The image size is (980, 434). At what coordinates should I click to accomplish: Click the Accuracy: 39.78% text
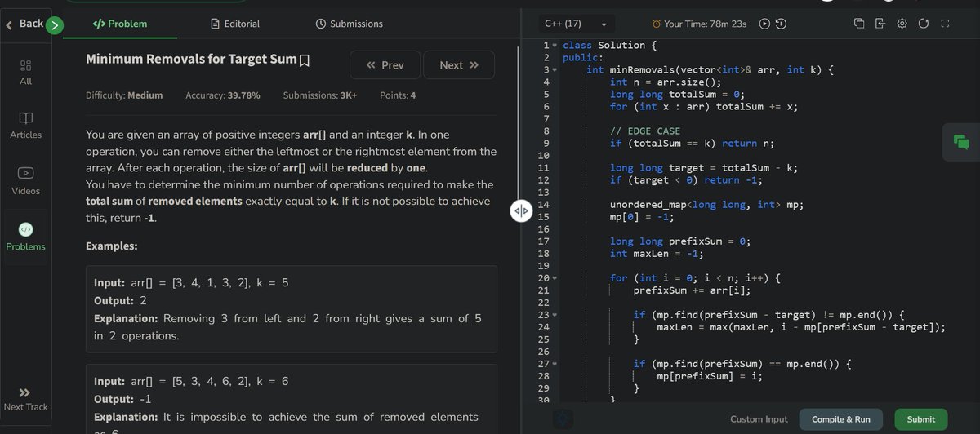(x=223, y=95)
